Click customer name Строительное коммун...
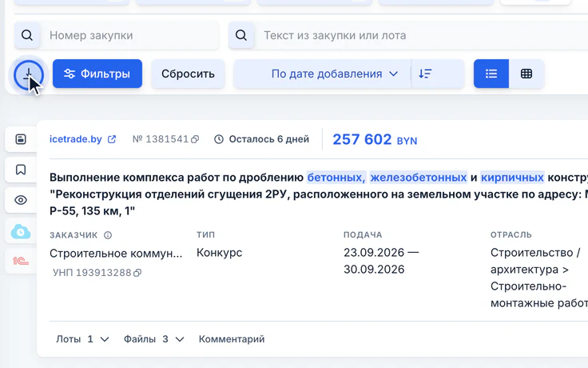The image size is (588, 368). (116, 254)
